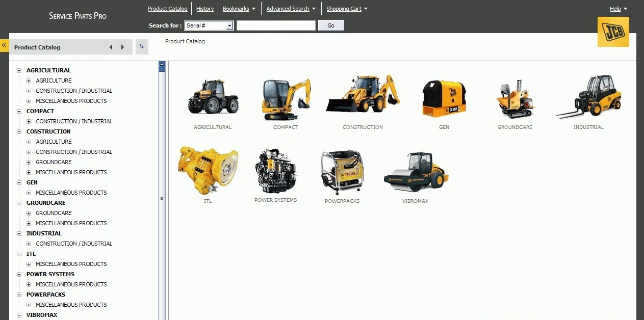Collapse the sidebar with double-arrow tab
This screenshot has height=320, width=644.
pyautogui.click(x=4, y=45)
